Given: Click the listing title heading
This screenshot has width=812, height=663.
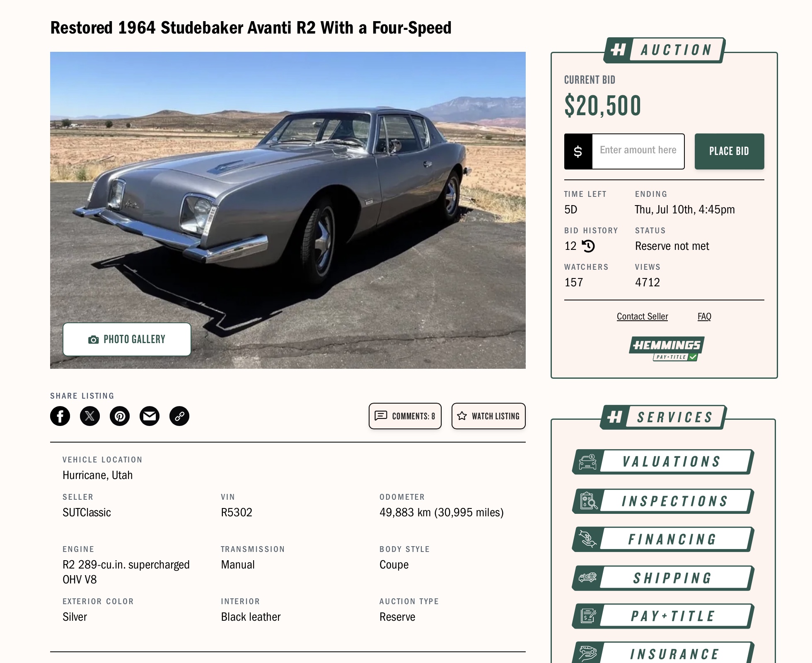Looking at the screenshot, I should pos(251,28).
